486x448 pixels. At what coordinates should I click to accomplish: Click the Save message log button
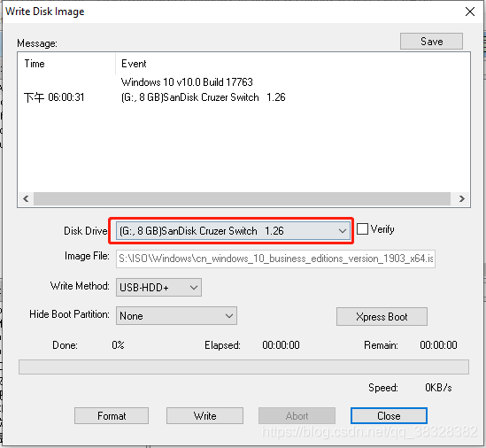431,42
